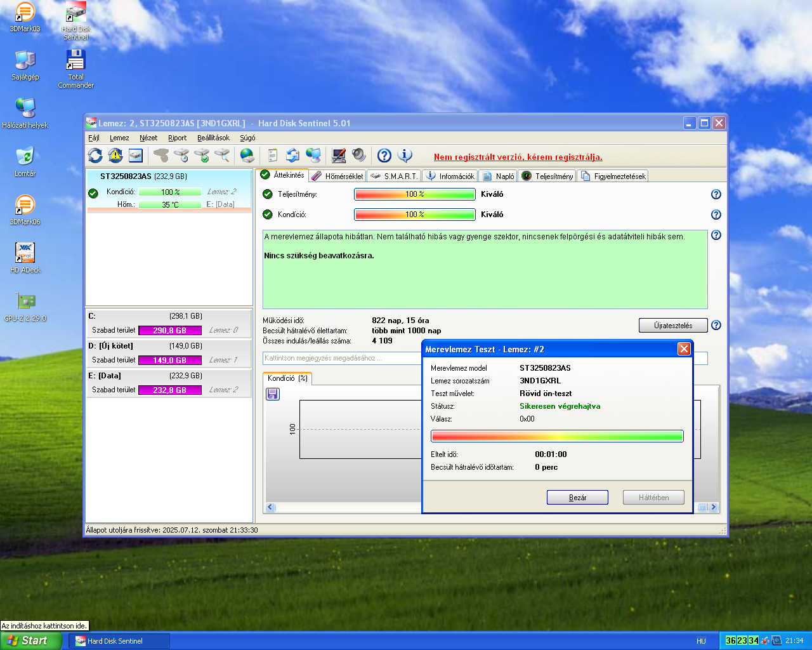
Task: Click the globe with disk toolbar icon
Action: point(247,155)
